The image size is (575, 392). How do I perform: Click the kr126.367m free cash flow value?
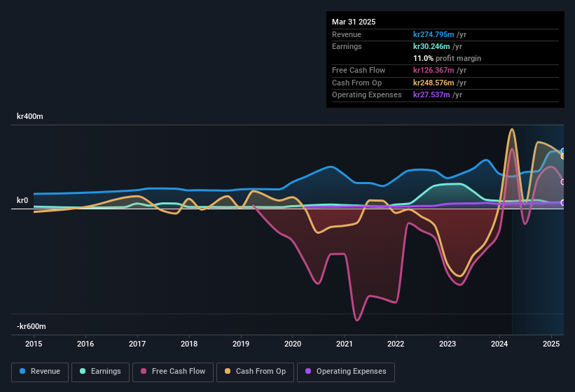click(x=434, y=70)
